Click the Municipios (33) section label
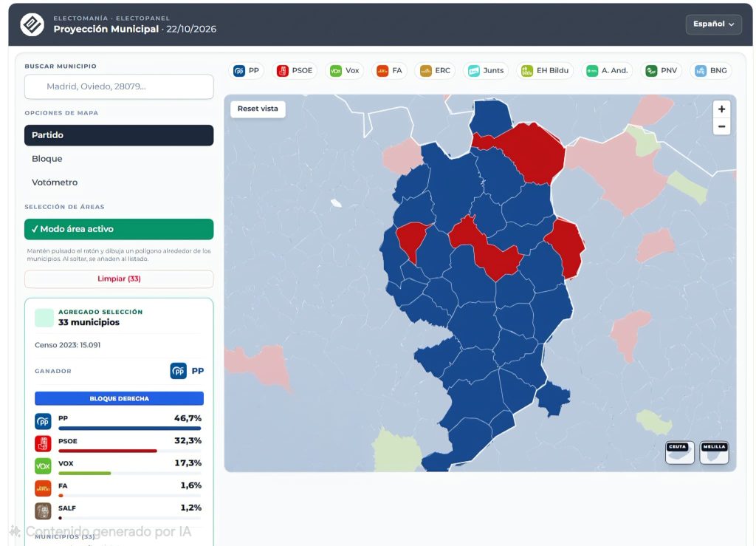 pyautogui.click(x=65, y=536)
